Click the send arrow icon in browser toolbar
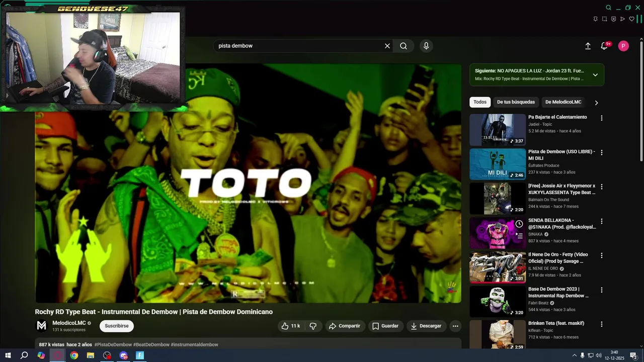The image size is (644, 362). [622, 19]
